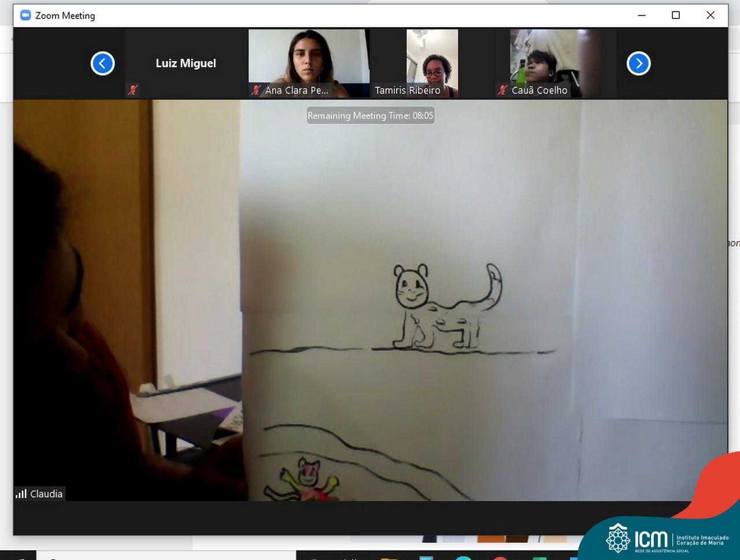Viewport: 740px width, 560px height.
Task: Close the Zoom Meeting window
Action: [x=711, y=16]
